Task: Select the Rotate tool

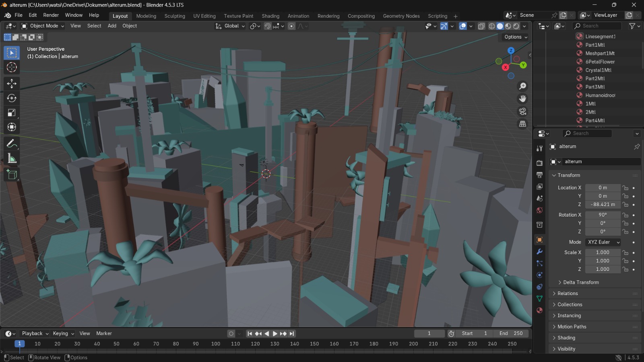Action: tap(12, 98)
